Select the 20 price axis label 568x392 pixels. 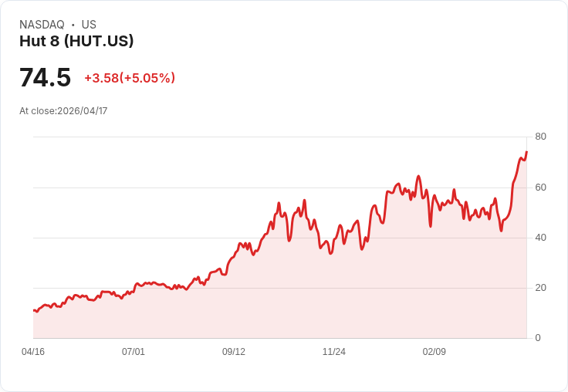[x=540, y=288]
